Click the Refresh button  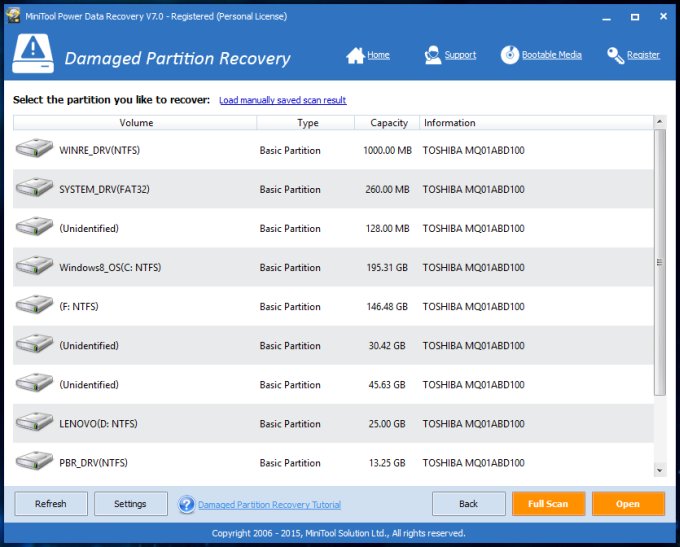coord(51,504)
